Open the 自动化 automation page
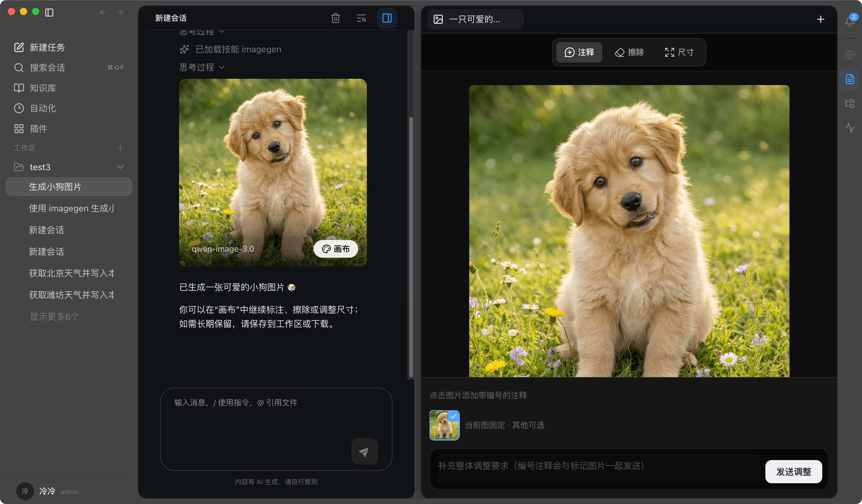 pyautogui.click(x=68, y=108)
